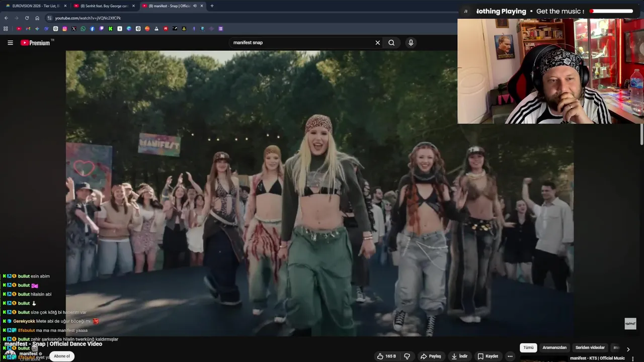Click chat username Gerekyokk
Image resolution: width=644 pixels, height=362 pixels.
coord(24,321)
